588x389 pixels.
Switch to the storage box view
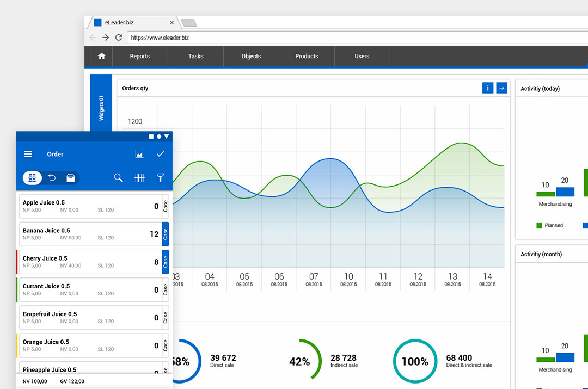70,178
